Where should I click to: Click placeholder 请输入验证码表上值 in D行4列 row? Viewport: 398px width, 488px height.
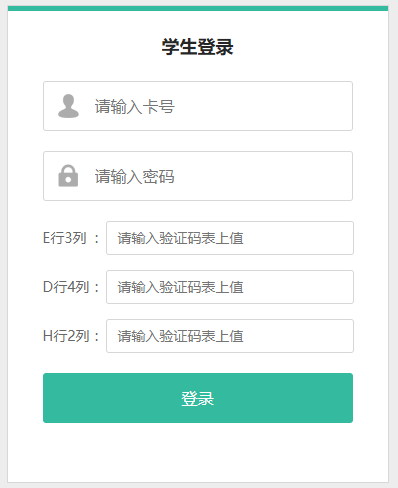coord(180,287)
